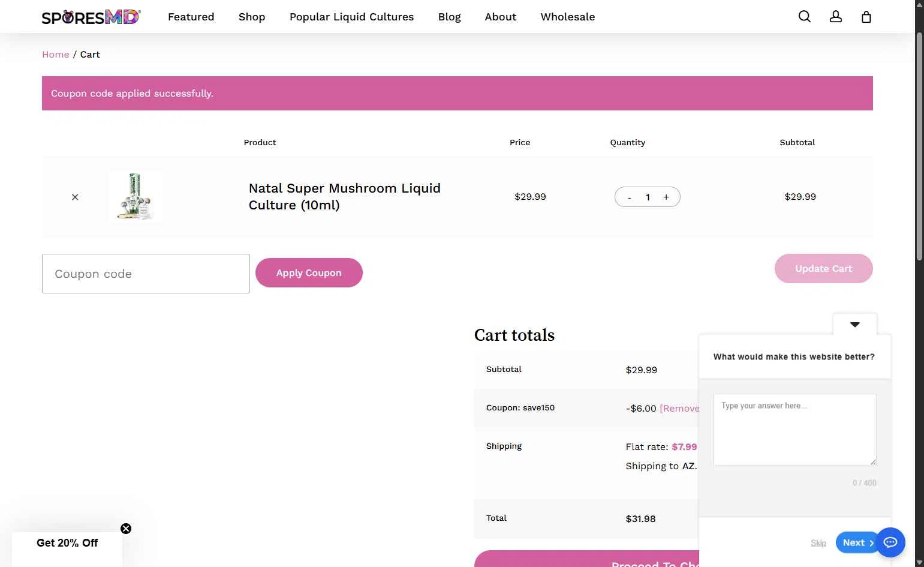Viewport: 924px width, 567px height.
Task: Click the Update Cart button
Action: click(823, 269)
